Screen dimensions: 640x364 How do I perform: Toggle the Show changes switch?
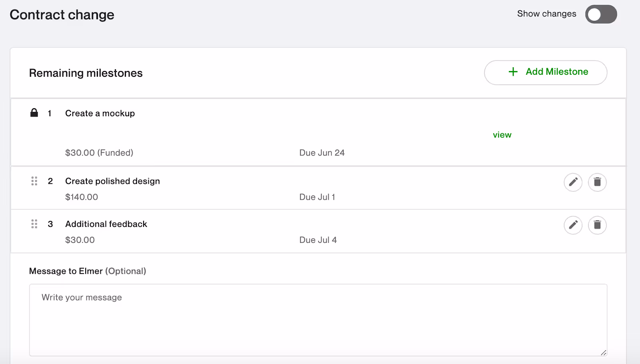(x=601, y=14)
